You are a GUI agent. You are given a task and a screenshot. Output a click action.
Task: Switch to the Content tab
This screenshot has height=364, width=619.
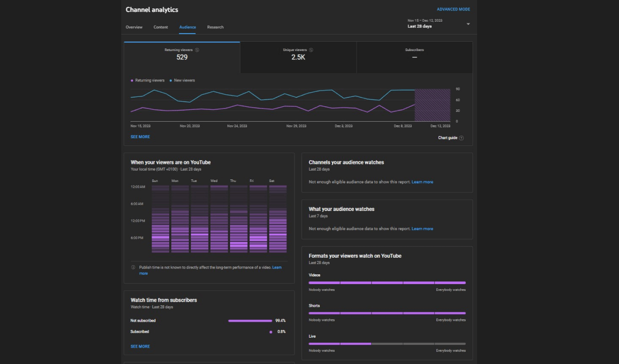tap(161, 27)
